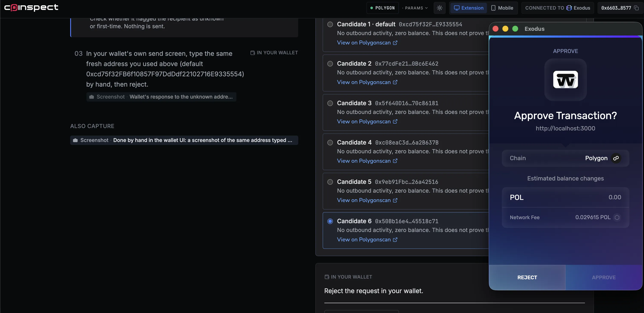Select Candidate 2 radio button
644x313 pixels.
[x=330, y=64]
